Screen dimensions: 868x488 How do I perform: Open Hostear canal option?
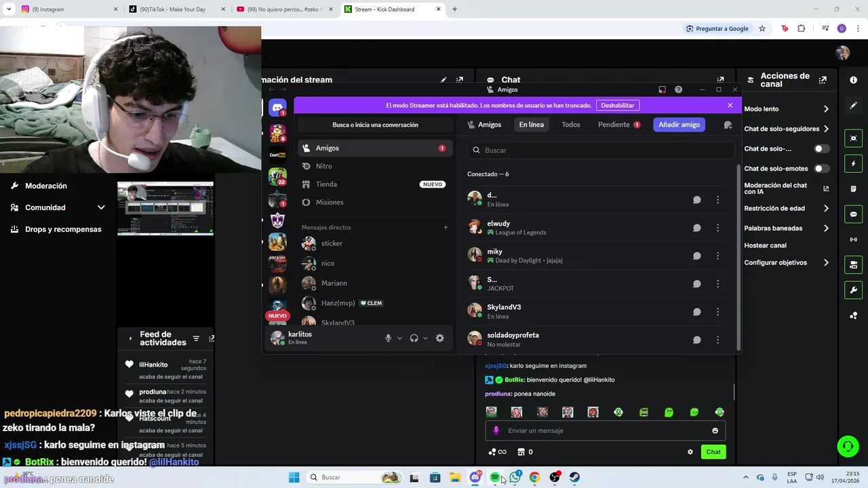765,245
